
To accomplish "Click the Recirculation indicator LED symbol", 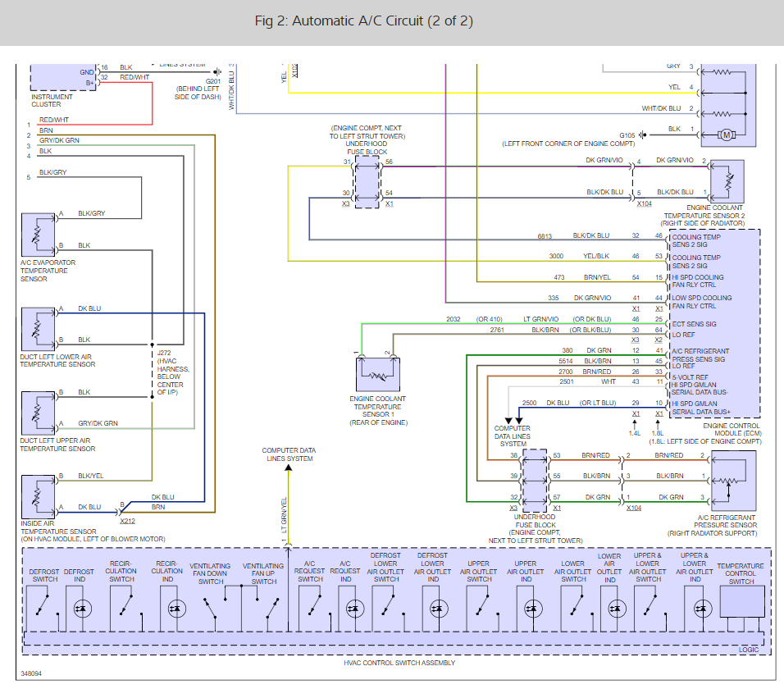I will [x=175, y=609].
